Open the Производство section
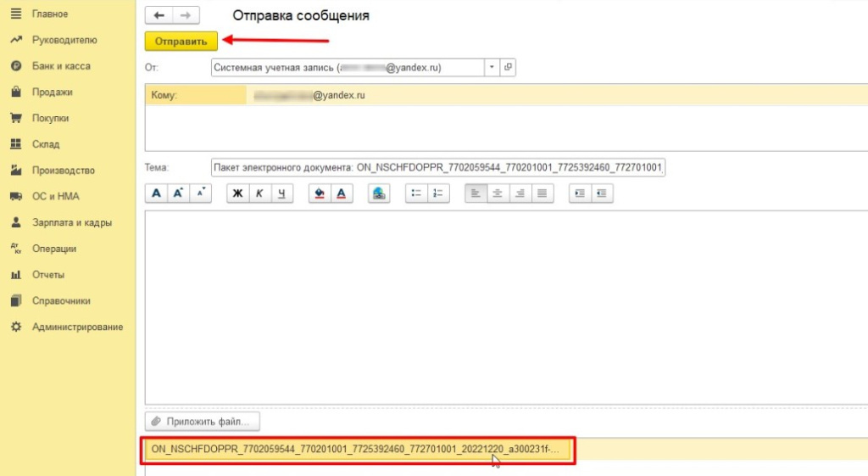 pyautogui.click(x=63, y=170)
